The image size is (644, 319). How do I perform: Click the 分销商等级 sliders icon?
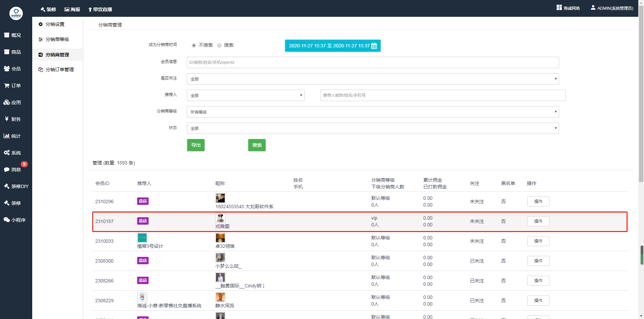[x=41, y=39]
